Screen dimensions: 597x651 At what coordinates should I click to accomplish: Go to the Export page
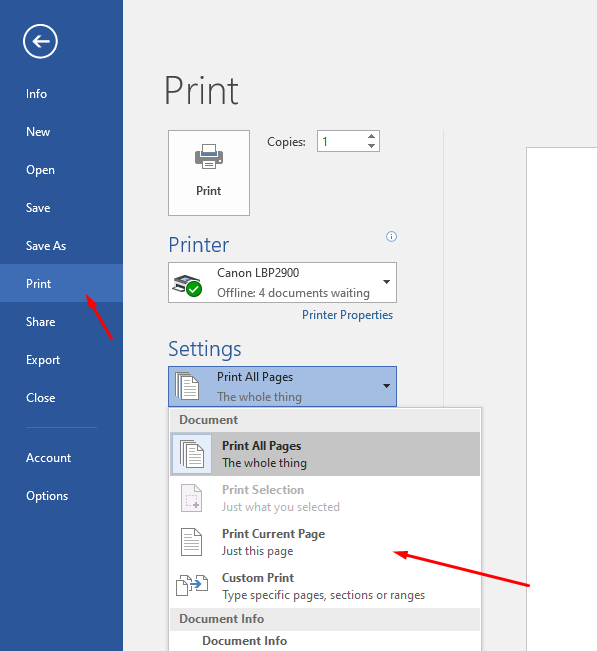click(43, 360)
